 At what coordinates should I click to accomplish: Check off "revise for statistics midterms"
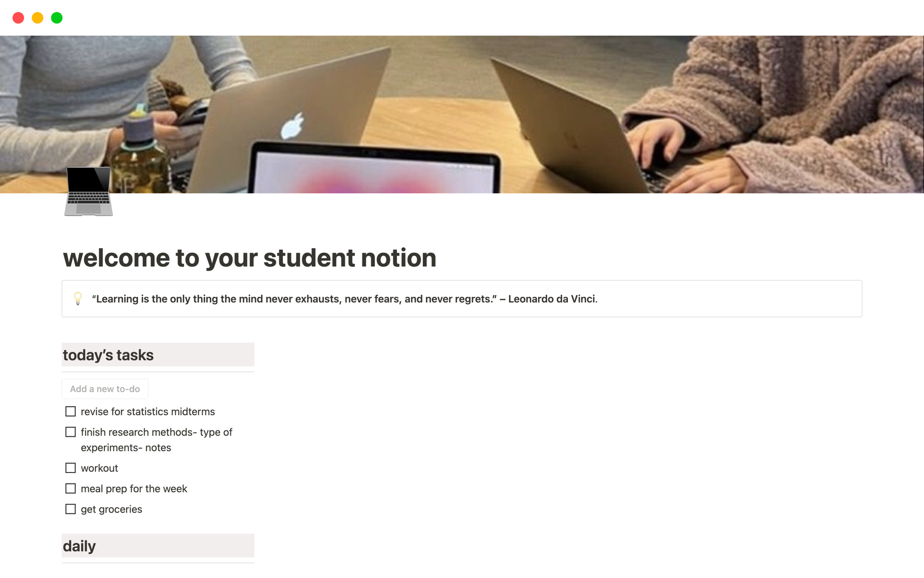coord(71,412)
